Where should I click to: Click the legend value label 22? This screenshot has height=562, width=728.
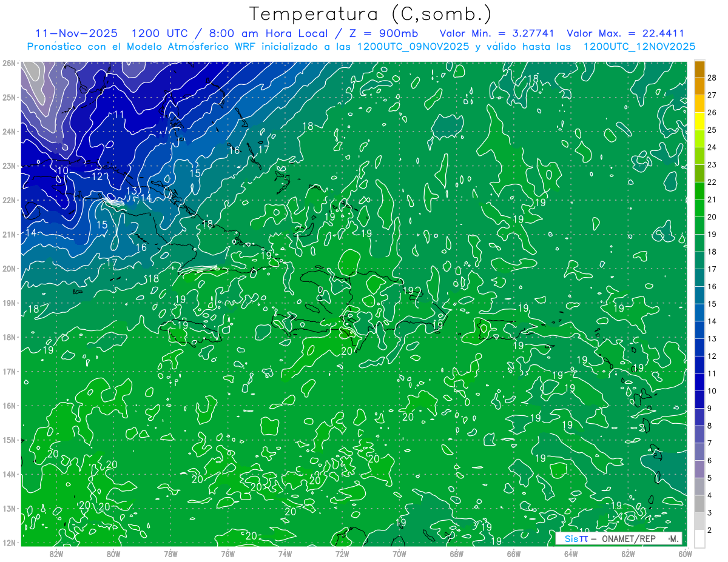click(712, 182)
